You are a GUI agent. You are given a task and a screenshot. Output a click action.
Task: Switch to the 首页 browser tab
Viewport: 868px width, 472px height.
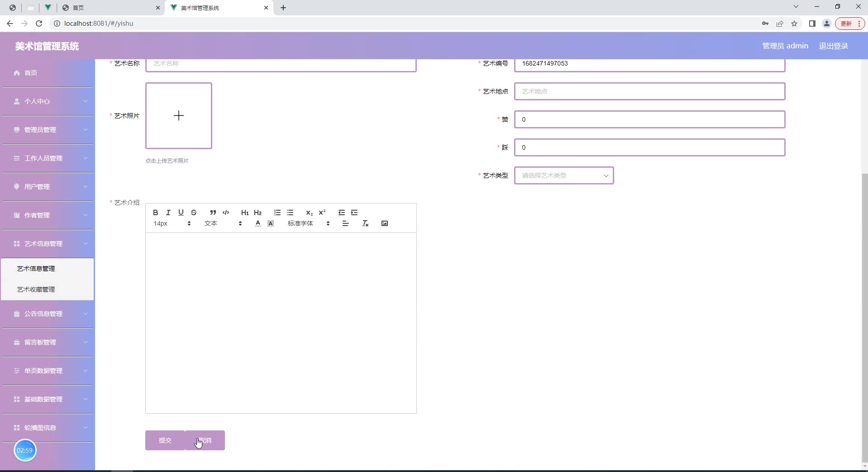[x=111, y=8]
